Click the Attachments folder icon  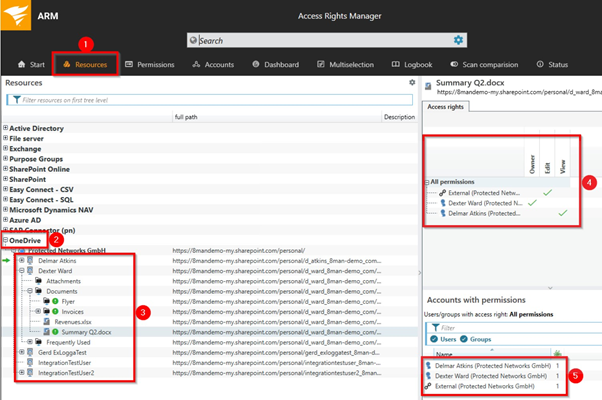coord(38,281)
